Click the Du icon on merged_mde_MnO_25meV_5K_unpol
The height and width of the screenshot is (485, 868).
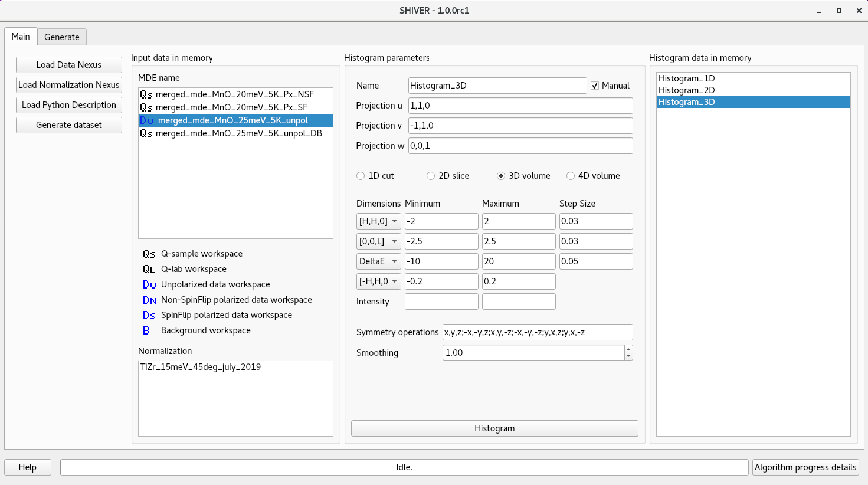[x=148, y=120]
